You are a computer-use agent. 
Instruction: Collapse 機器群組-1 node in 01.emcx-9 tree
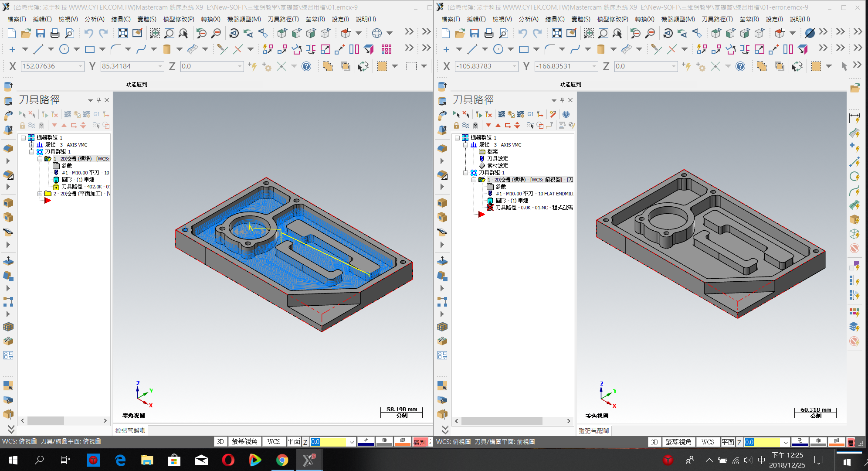(24, 138)
